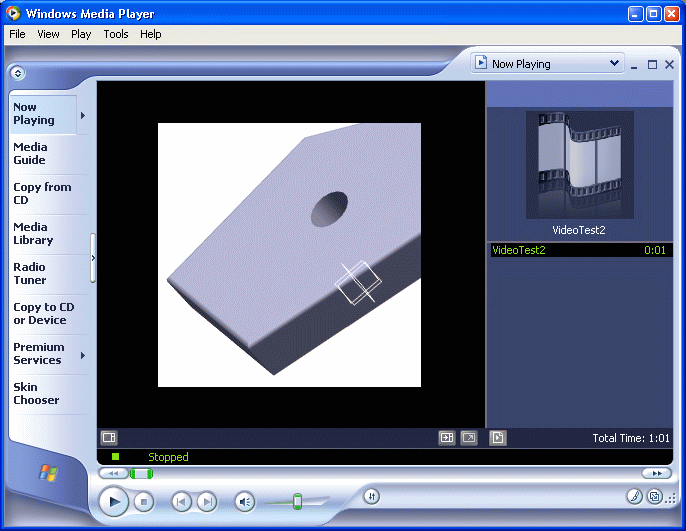Open Copy from CD section

point(42,193)
